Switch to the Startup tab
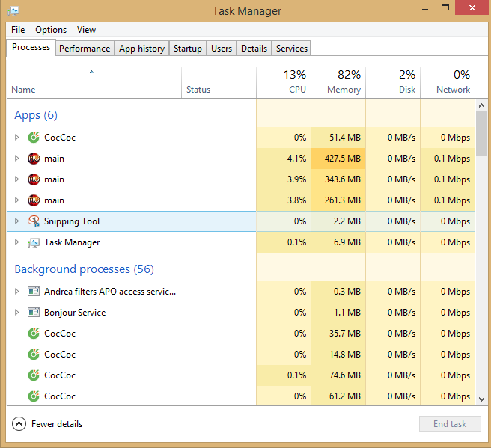 [x=188, y=49]
